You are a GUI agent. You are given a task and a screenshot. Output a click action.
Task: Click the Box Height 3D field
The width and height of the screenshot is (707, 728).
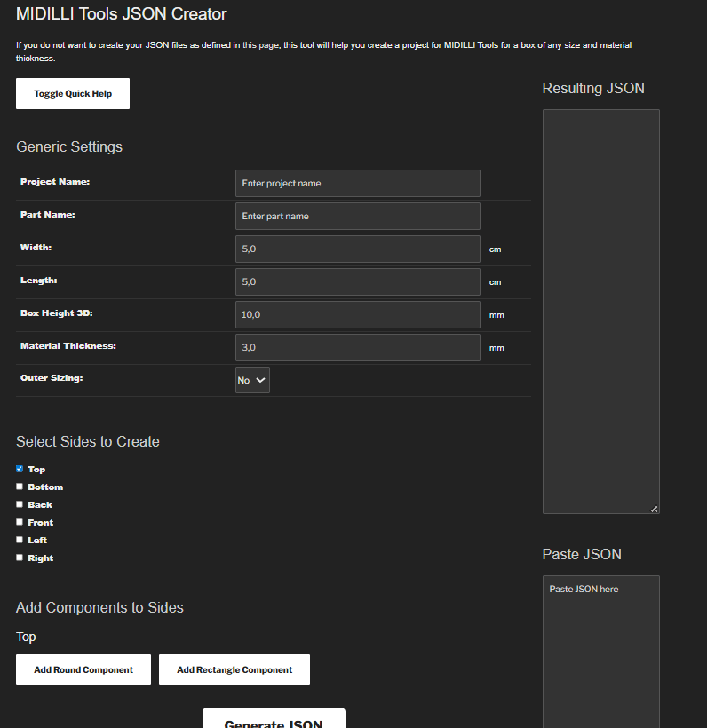pos(358,315)
